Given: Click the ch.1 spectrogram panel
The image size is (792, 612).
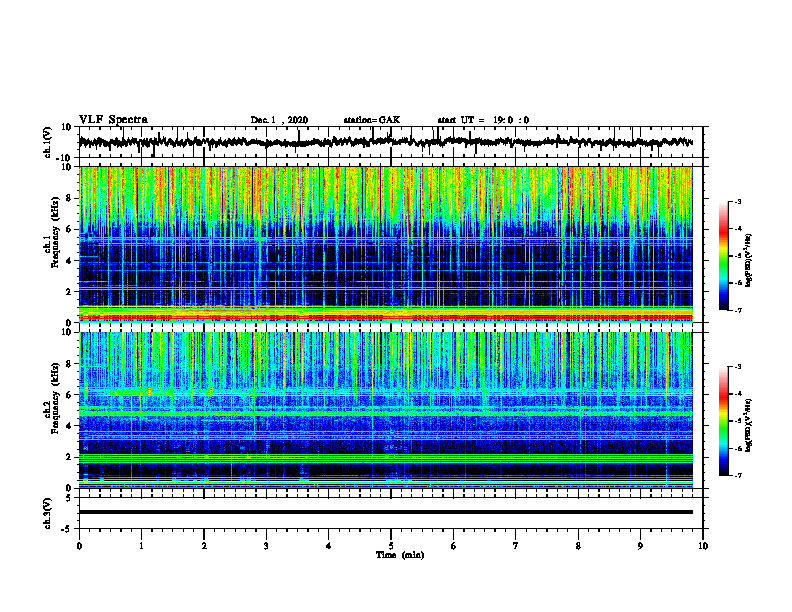Looking at the screenshot, I should pyautogui.click(x=385, y=244).
